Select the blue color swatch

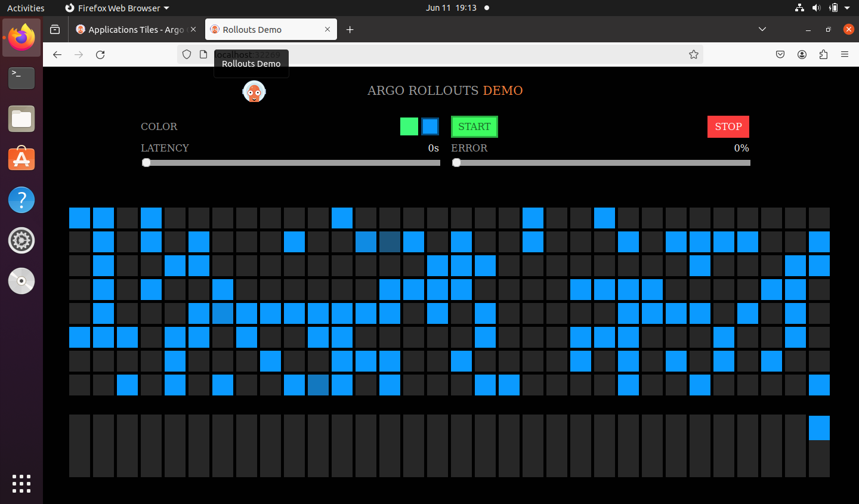[x=430, y=126]
